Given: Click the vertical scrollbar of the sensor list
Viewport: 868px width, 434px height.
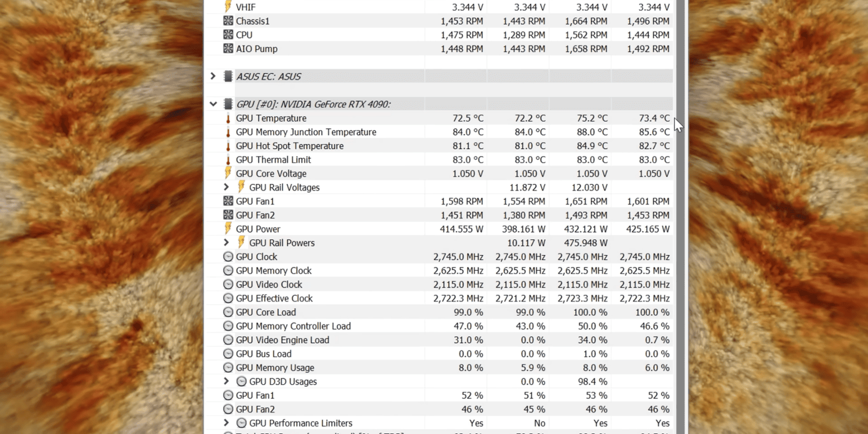Looking at the screenshot, I should [x=680, y=217].
